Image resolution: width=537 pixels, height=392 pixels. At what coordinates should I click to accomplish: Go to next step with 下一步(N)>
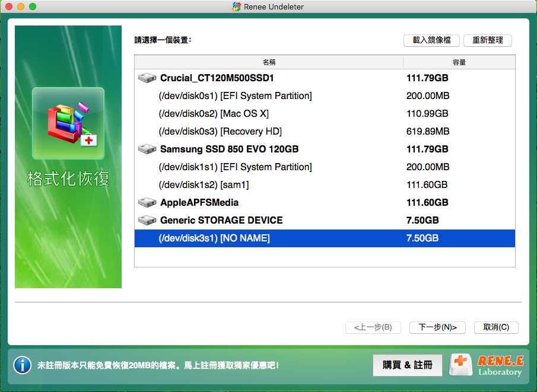(x=438, y=327)
